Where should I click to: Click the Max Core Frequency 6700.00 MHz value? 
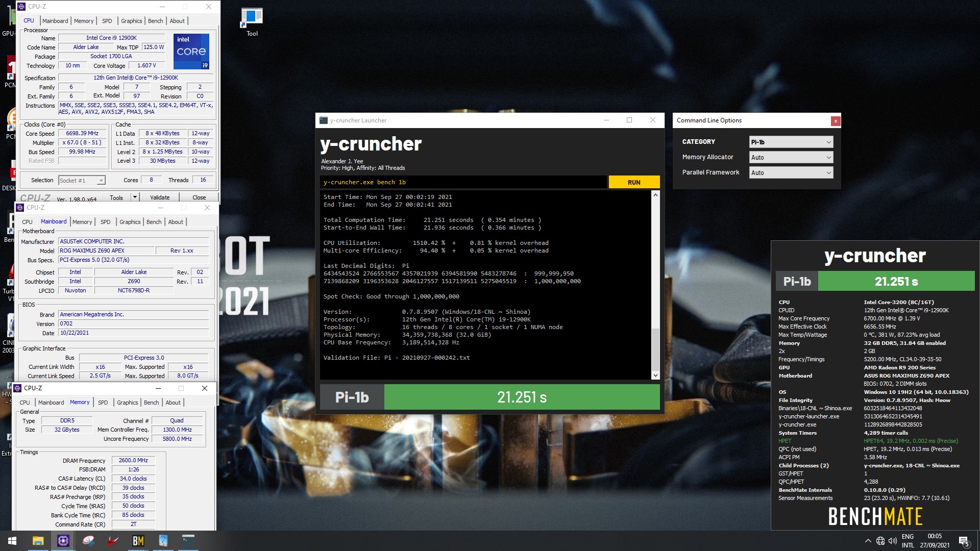[892, 318]
